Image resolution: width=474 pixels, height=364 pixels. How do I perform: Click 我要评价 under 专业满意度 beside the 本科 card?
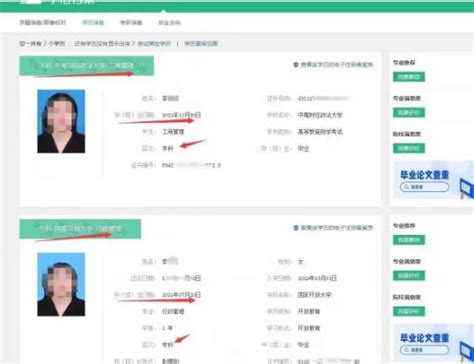(x=409, y=113)
